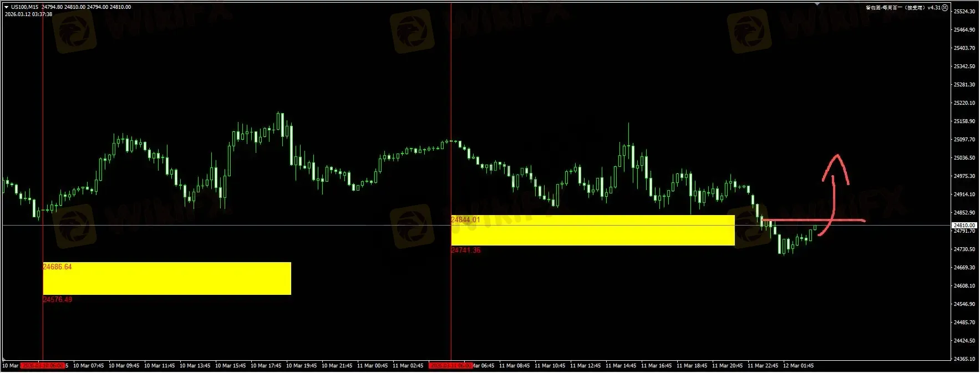The width and height of the screenshot is (980, 373).
Task: Click the 25158.90 price on the scale
Action: pos(964,121)
